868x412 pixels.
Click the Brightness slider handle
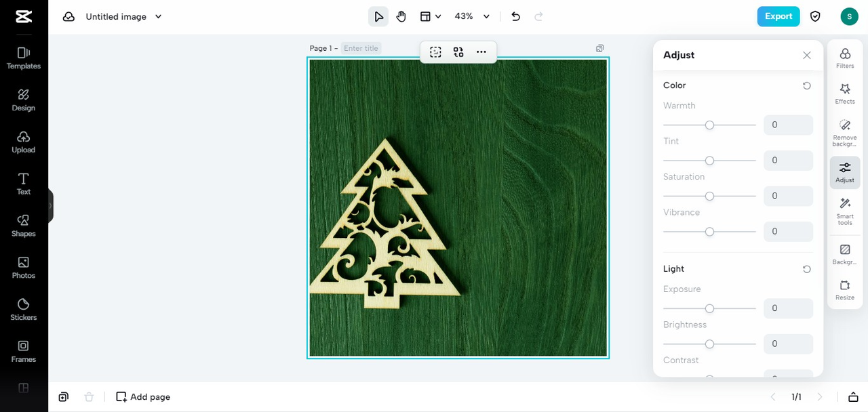709,344
